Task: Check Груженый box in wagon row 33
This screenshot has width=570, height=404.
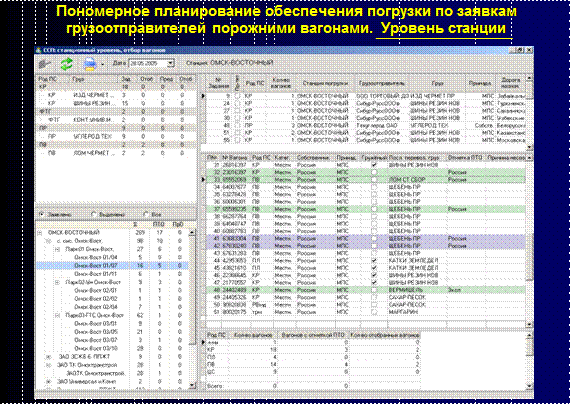Action: point(374,180)
